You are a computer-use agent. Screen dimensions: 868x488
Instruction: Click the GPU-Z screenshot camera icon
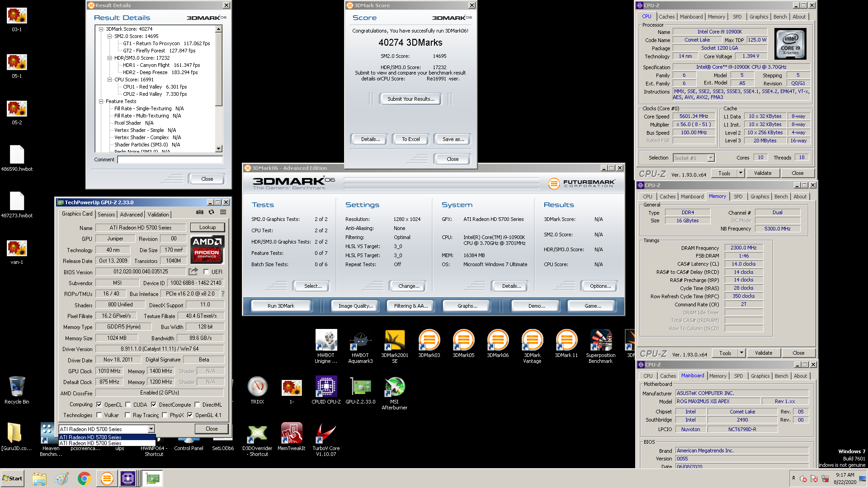(200, 212)
